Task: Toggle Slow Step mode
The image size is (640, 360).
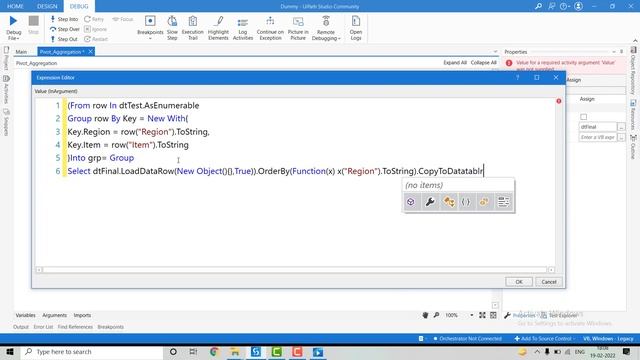Action: click(x=172, y=27)
